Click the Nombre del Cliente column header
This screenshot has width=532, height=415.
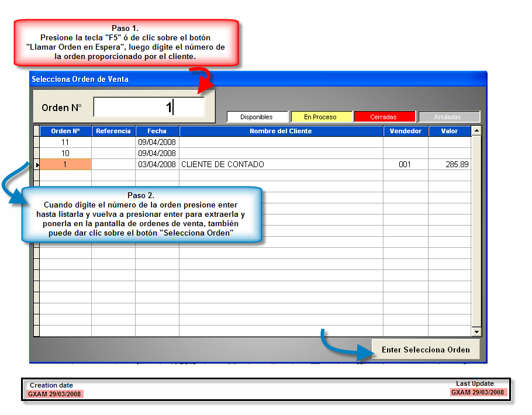point(281,131)
